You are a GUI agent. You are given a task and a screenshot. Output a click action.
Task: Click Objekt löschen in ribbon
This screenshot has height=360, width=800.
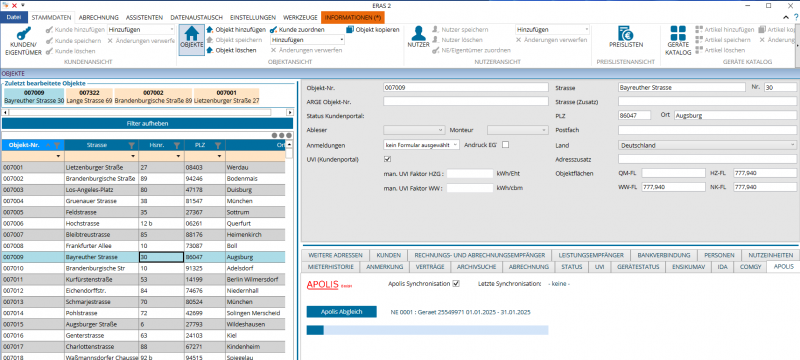tap(231, 50)
